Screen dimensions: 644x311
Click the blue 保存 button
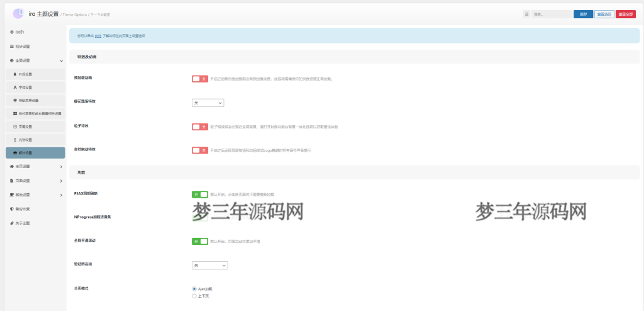pyautogui.click(x=583, y=14)
